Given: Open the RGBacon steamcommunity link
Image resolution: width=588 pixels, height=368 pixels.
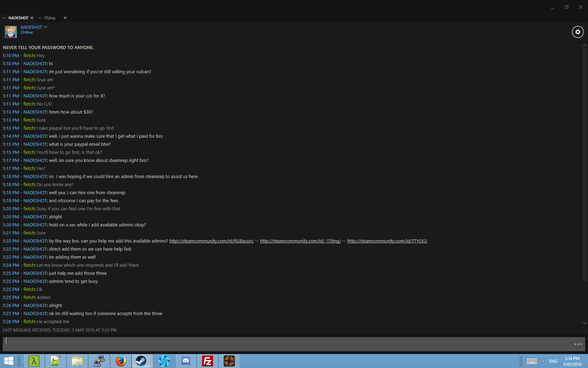Looking at the screenshot, I should click(211, 241).
